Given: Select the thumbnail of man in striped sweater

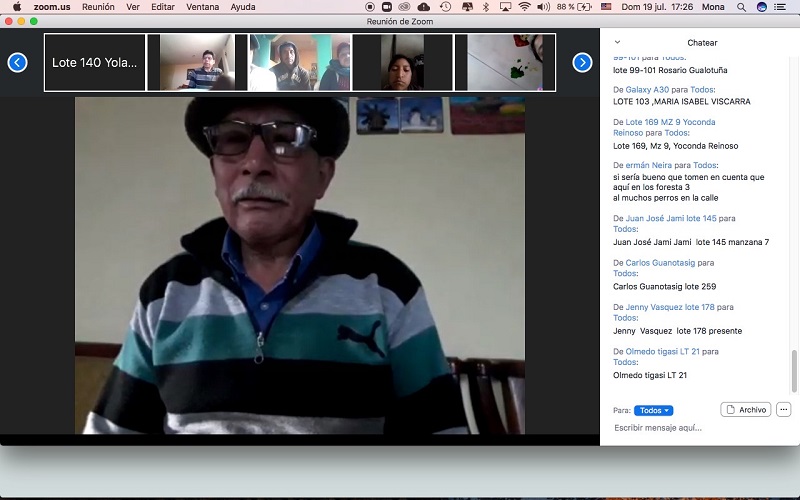Looking at the screenshot, I should pyautogui.click(x=197, y=63).
